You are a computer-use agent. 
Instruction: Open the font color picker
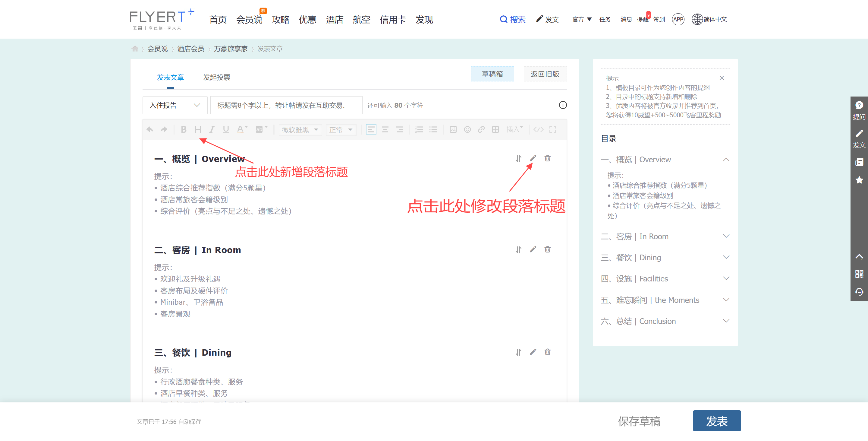pyautogui.click(x=242, y=129)
